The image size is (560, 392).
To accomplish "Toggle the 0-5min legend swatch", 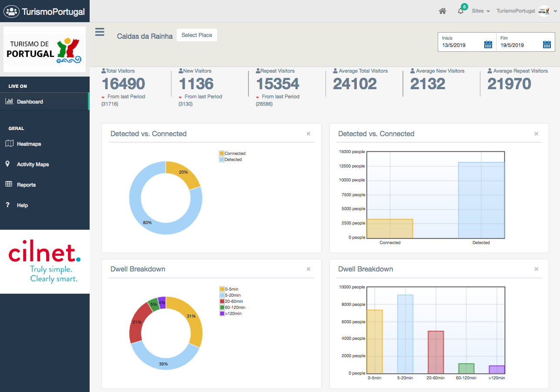I will tap(221, 289).
